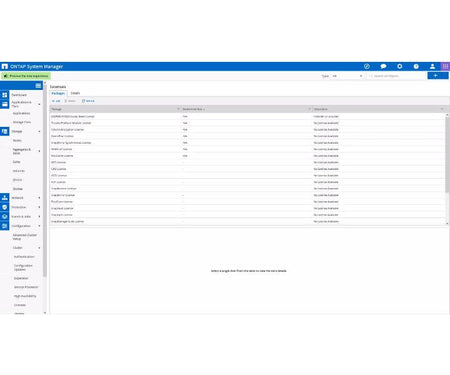Click the Network sidebar icon
450x375 pixels.
coord(5,198)
